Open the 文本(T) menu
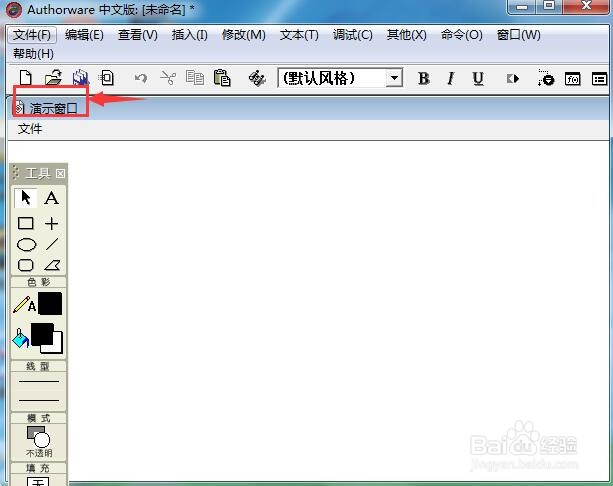This screenshot has width=613, height=486. click(299, 35)
